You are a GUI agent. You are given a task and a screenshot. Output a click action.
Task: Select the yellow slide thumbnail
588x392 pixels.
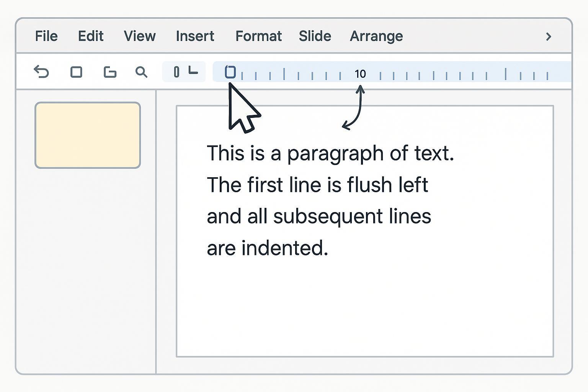88,135
